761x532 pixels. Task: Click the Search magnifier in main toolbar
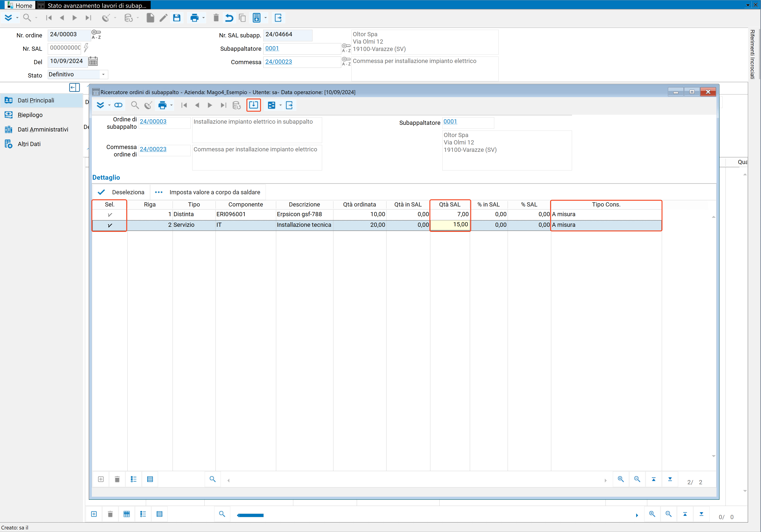click(x=27, y=18)
